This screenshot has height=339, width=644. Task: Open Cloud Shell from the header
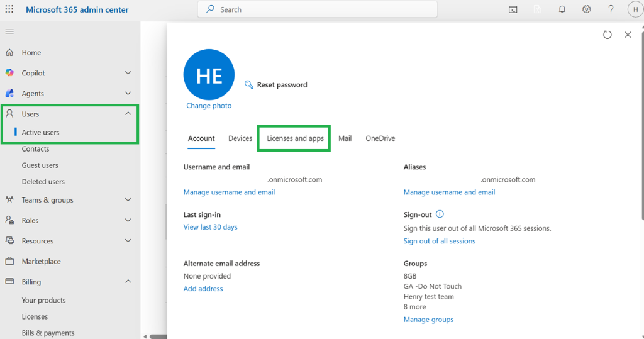(513, 9)
